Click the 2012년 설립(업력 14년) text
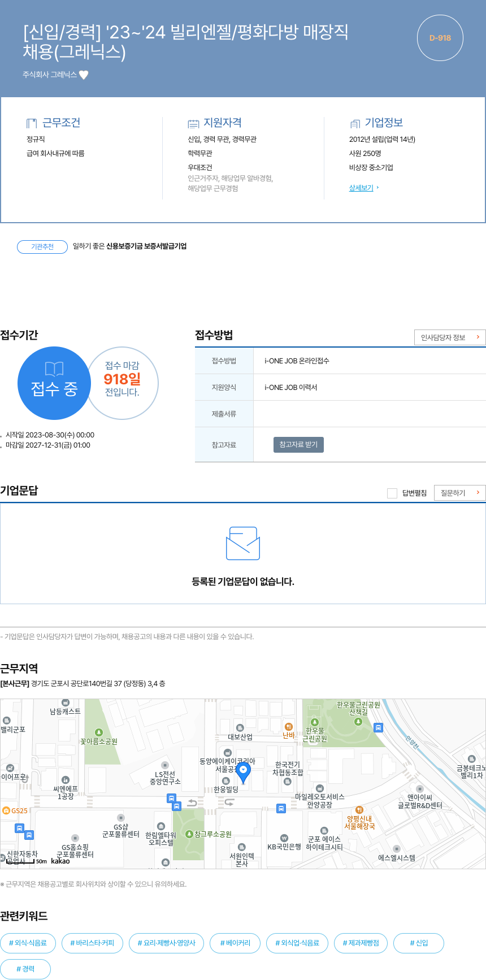The height and width of the screenshot is (980, 486). click(382, 139)
